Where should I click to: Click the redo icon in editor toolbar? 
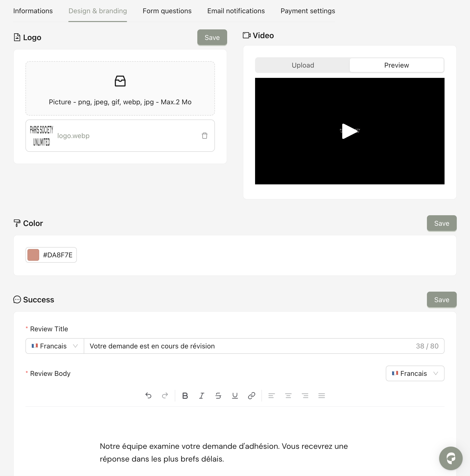pos(165,396)
